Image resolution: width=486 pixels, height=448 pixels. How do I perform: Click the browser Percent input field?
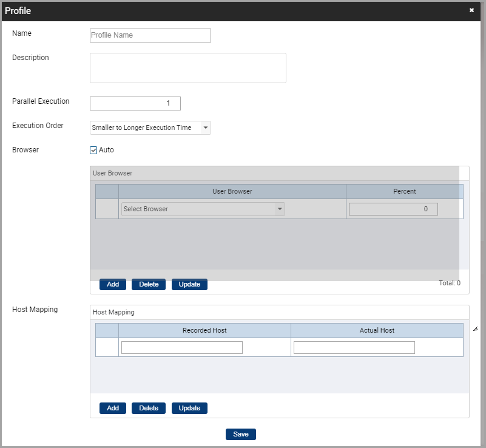coord(393,209)
